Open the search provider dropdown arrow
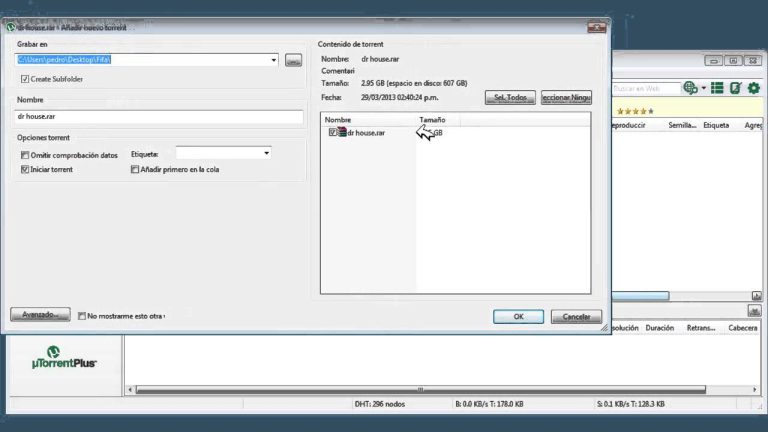 tap(703, 88)
